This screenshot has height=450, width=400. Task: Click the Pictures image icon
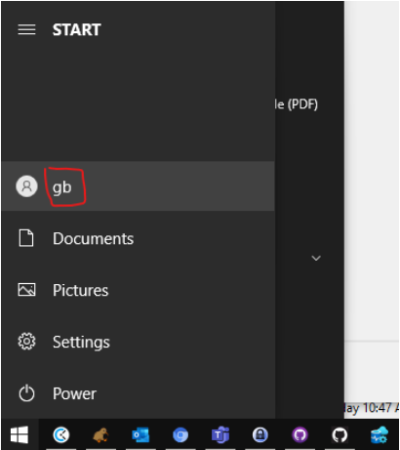(26, 290)
